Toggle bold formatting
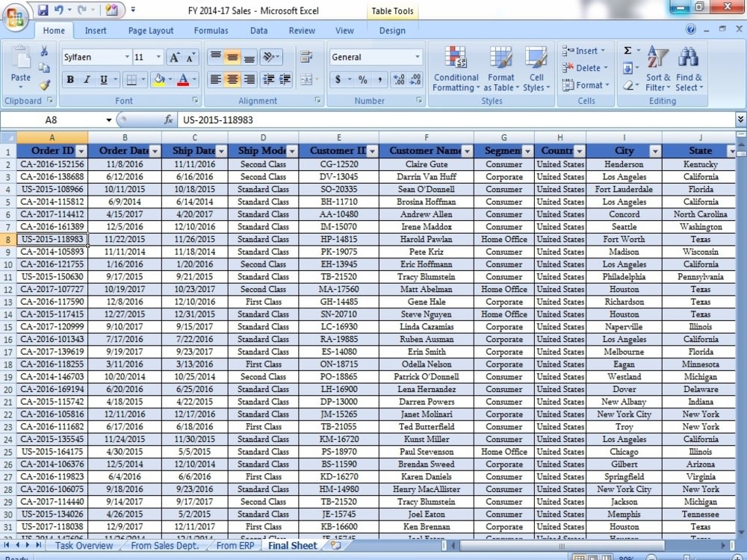Screen dimensions: 747x560 pos(70,80)
